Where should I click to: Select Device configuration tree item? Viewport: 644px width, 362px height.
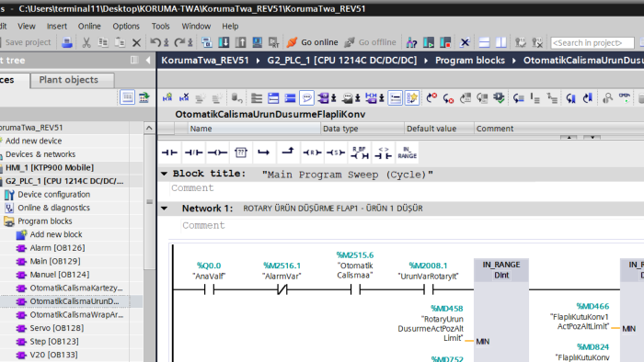pyautogui.click(x=53, y=195)
